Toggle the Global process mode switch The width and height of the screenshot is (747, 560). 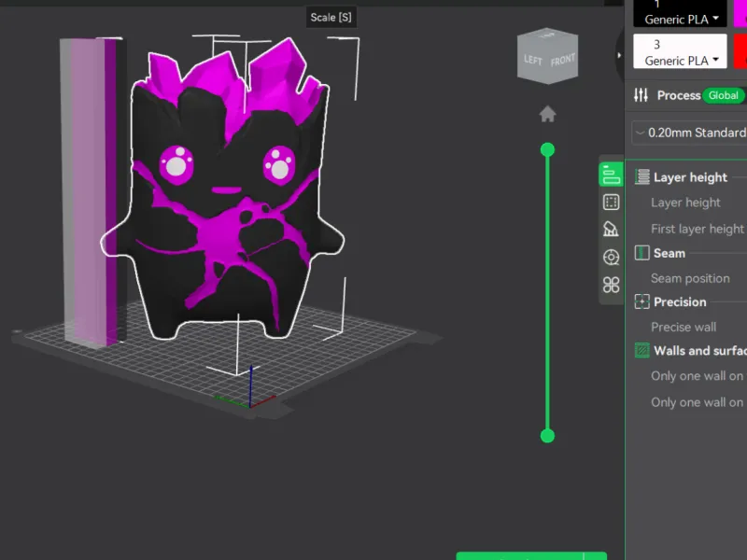coord(723,95)
